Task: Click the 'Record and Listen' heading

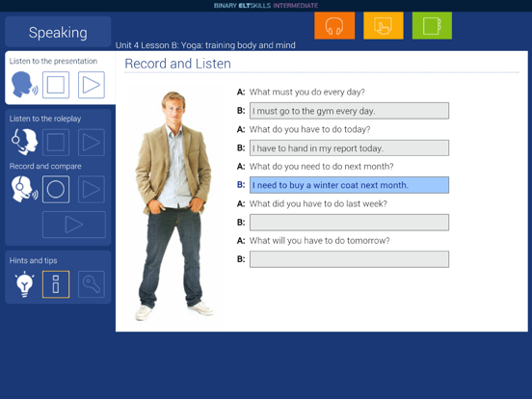Action: [177, 64]
